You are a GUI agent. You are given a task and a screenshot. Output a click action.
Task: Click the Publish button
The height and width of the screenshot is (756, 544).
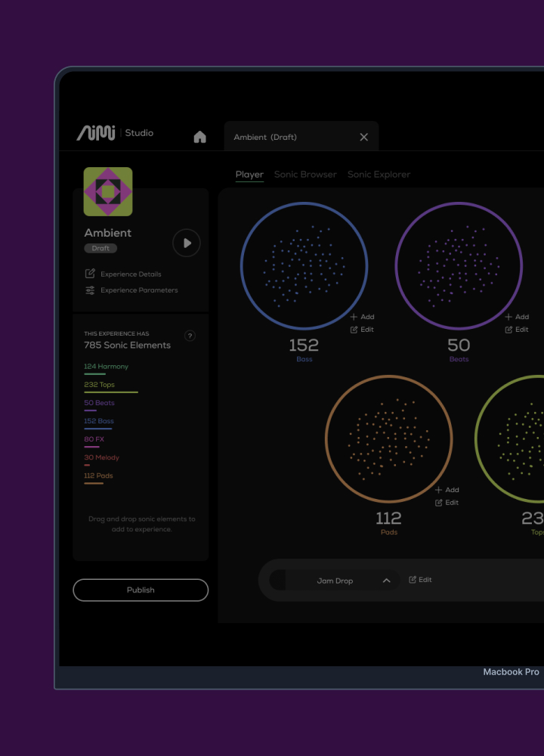point(141,590)
